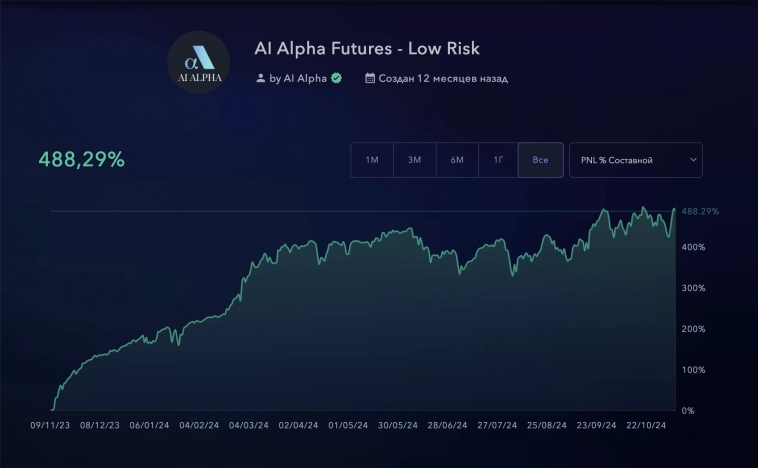
Task: Select the "Все" all-time range
Action: pyautogui.click(x=540, y=160)
